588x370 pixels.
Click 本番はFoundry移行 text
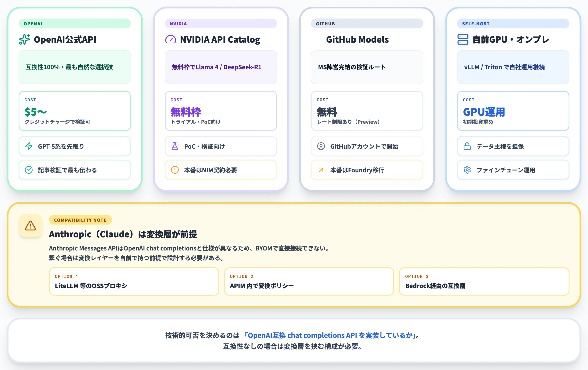pos(357,170)
